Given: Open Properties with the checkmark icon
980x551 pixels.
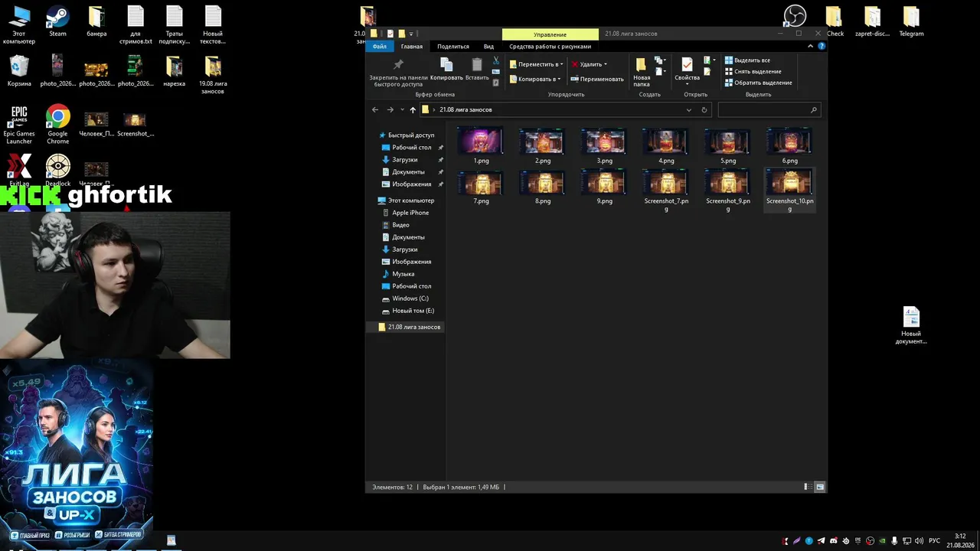Looking at the screenshot, I should click(687, 64).
